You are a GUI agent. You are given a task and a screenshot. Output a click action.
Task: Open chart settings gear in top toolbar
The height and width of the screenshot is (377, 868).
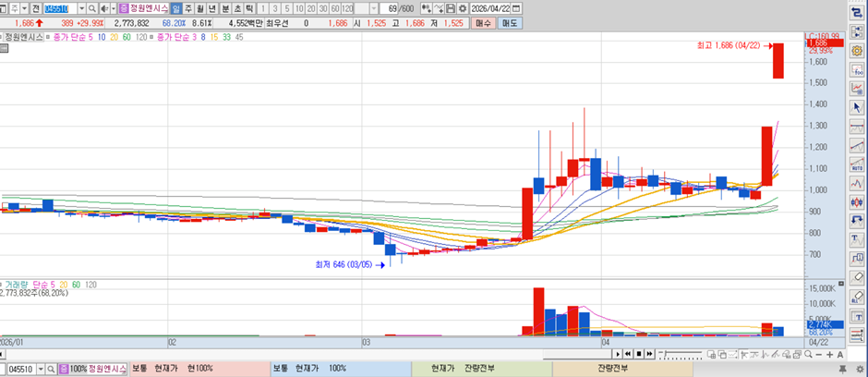pos(463,9)
